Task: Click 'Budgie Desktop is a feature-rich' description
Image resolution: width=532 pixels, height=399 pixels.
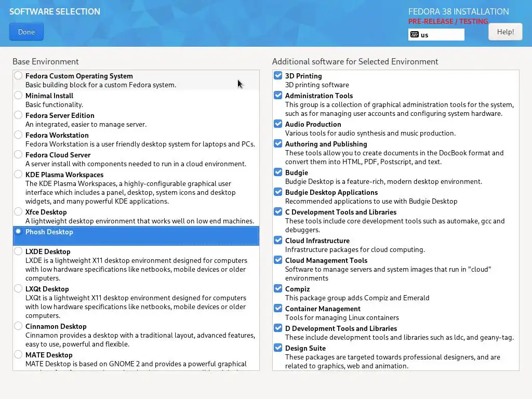Action: click(383, 181)
